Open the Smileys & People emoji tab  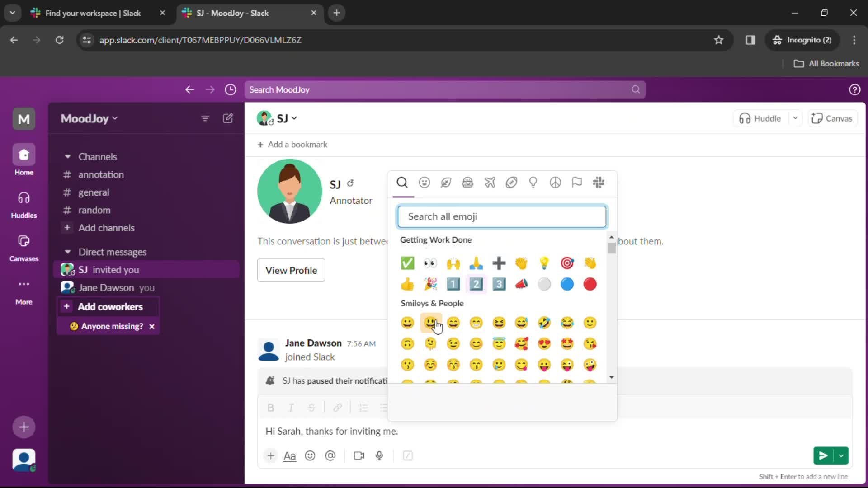[x=424, y=183]
